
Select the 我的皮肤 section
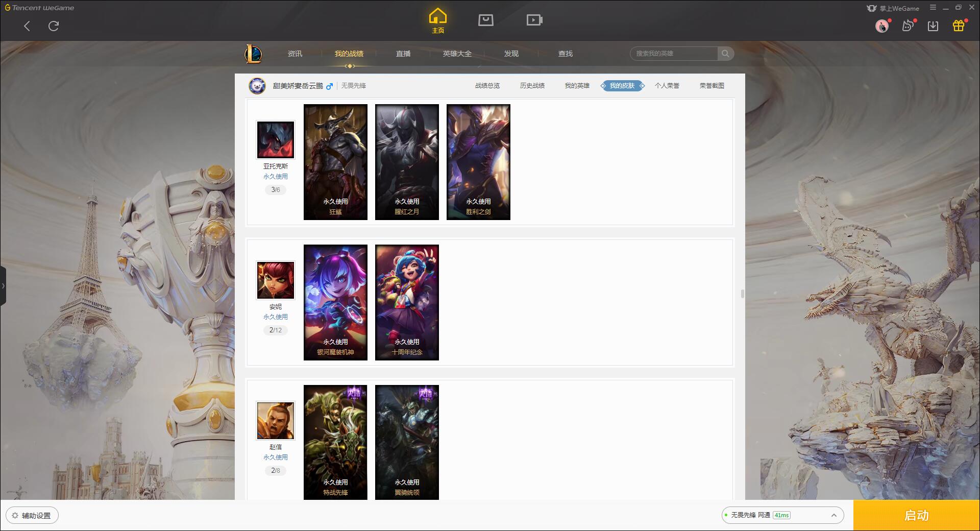[622, 86]
